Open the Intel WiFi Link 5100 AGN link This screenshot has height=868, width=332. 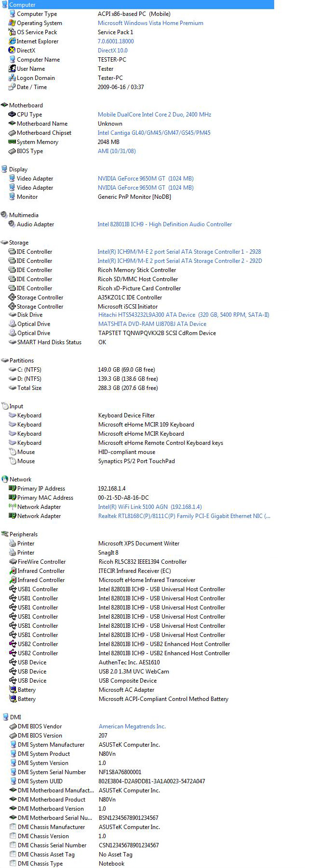pyautogui.click(x=150, y=507)
